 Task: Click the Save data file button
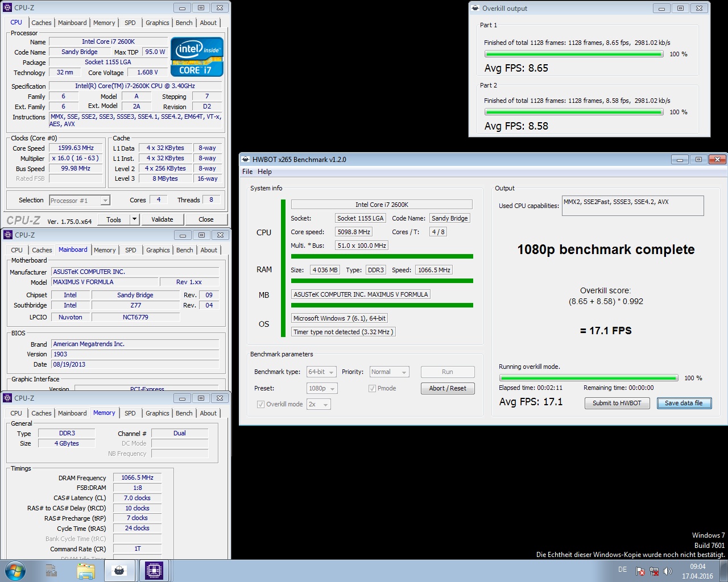[684, 403]
